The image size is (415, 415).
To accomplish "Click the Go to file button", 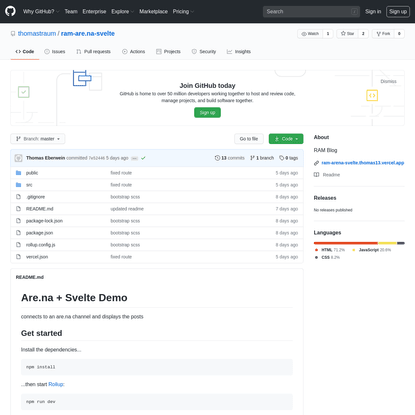I will [249, 139].
